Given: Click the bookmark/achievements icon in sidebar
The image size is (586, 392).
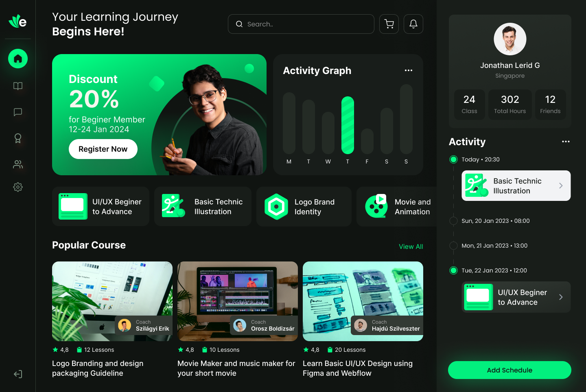Looking at the screenshot, I should [17, 138].
